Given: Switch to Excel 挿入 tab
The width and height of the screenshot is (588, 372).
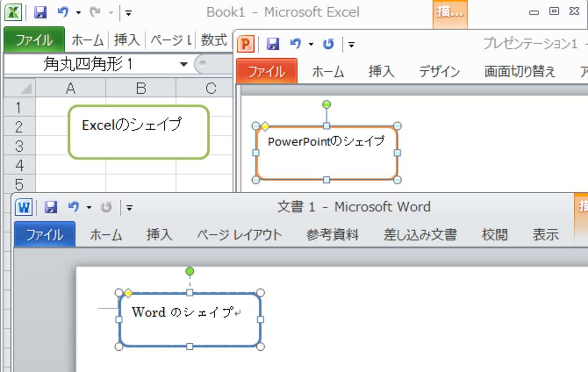Looking at the screenshot, I should tap(127, 40).
